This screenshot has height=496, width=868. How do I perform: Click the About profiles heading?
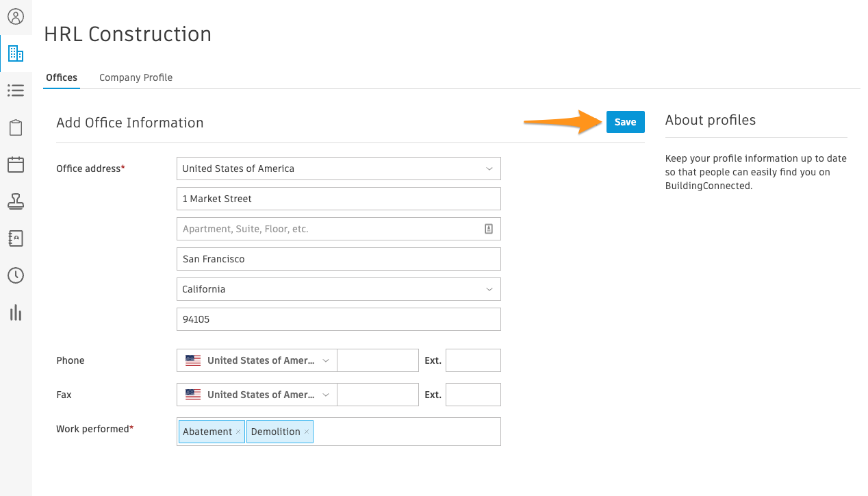pyautogui.click(x=711, y=120)
